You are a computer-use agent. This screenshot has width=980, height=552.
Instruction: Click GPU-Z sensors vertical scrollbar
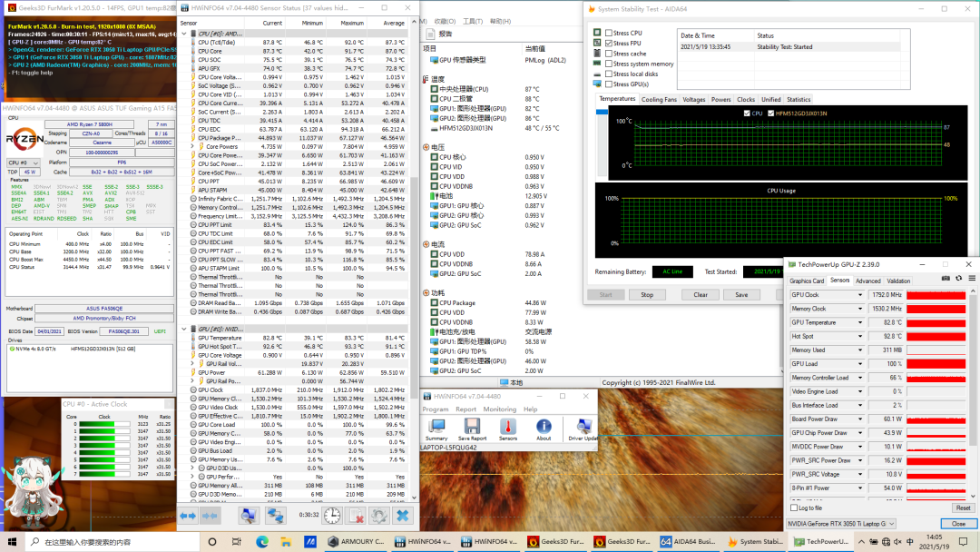(x=973, y=392)
